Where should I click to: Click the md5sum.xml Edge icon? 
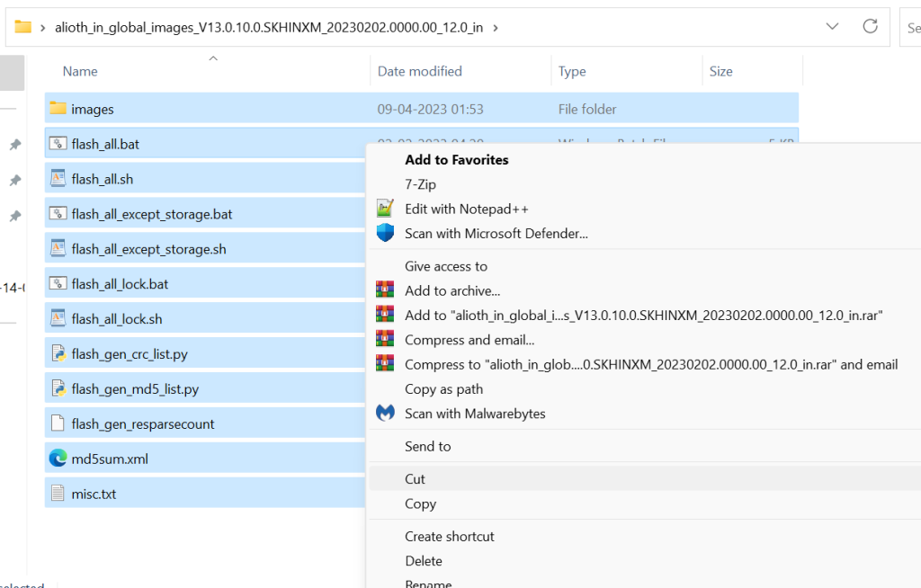(x=58, y=459)
